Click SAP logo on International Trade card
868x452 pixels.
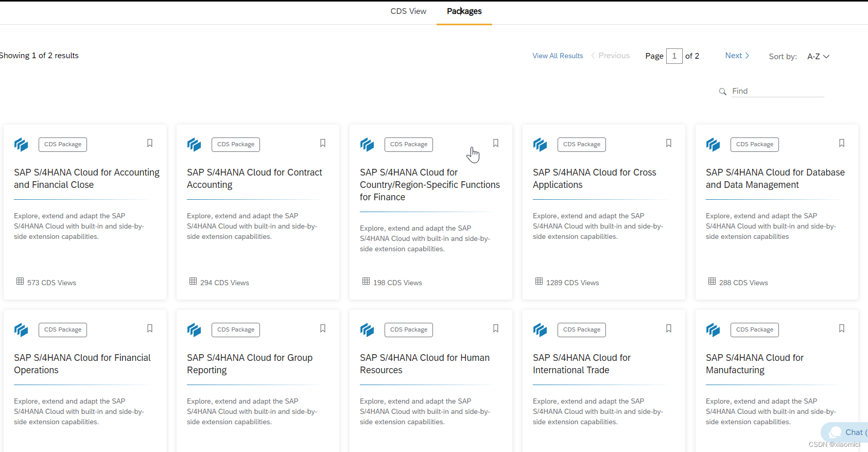540,330
